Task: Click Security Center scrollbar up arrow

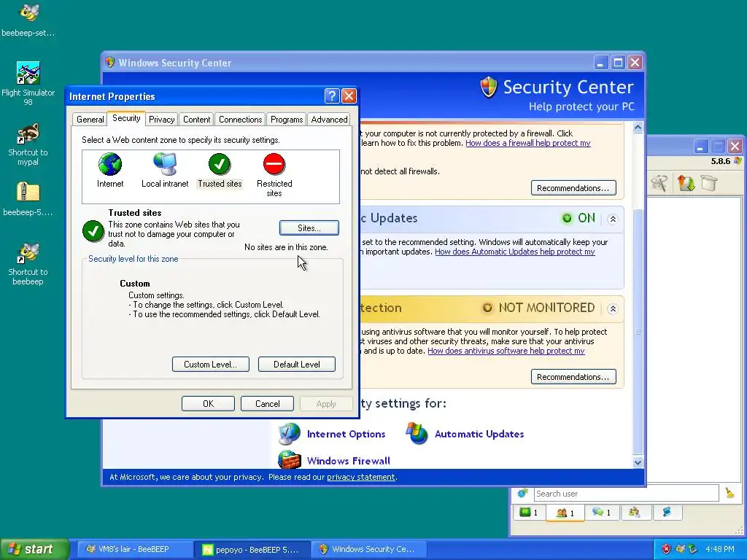Action: pos(638,127)
